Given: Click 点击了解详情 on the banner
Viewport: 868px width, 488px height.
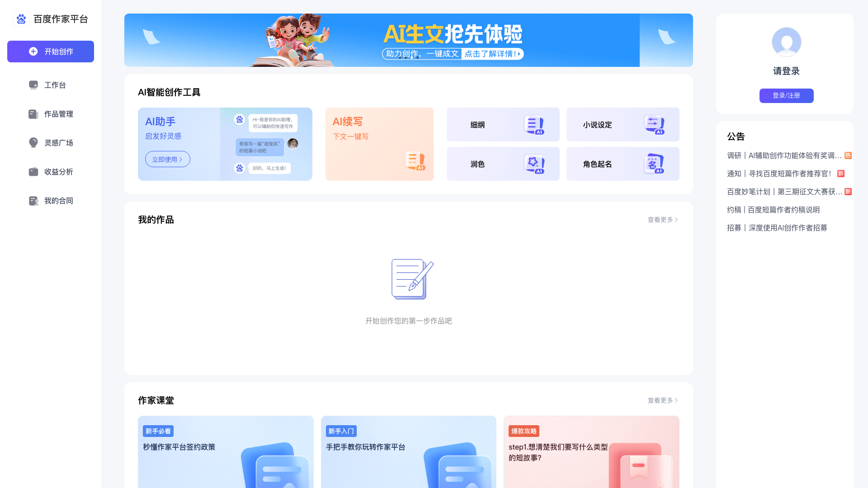Looking at the screenshot, I should click(492, 54).
